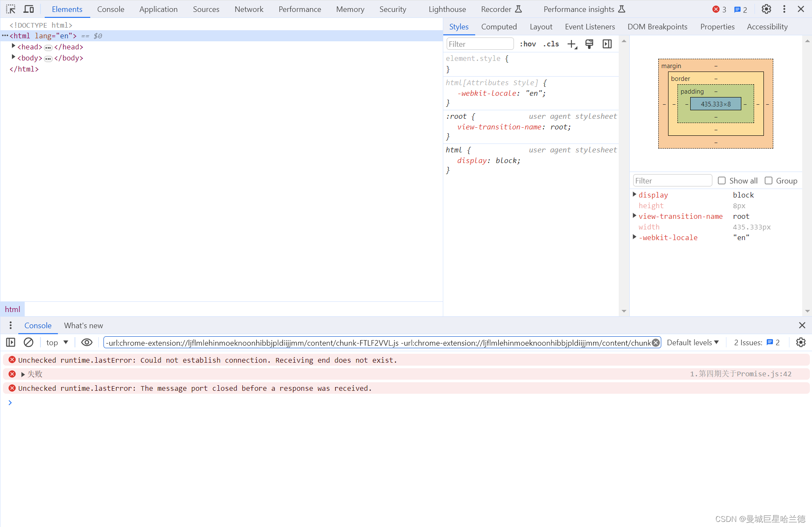This screenshot has width=812, height=527.
Task: Toggle rendering emulations paintbrush icon
Action: 589,44
